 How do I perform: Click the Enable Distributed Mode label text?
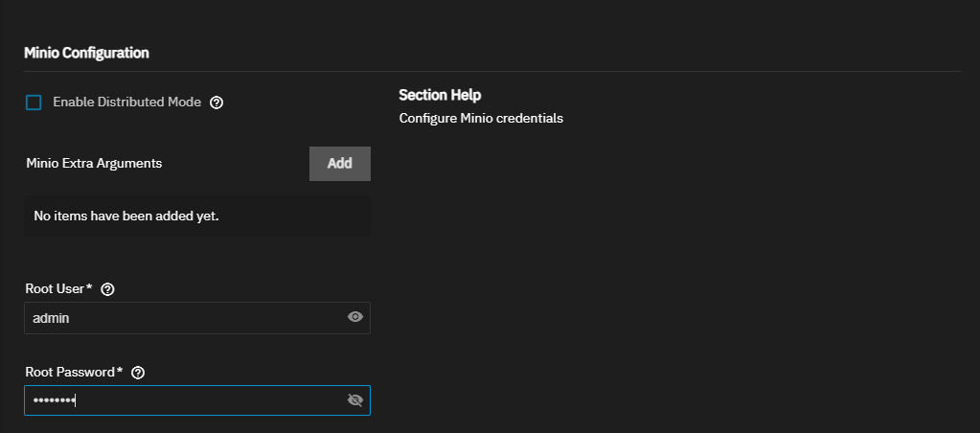(x=126, y=102)
